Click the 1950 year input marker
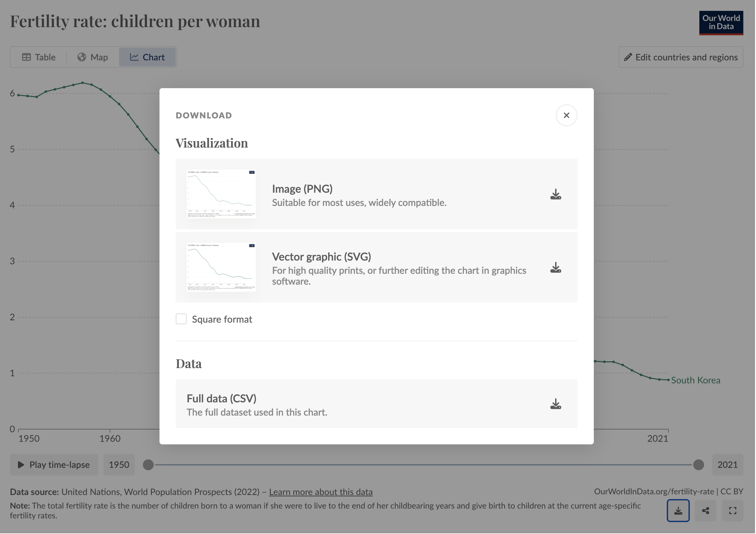756x534 pixels. tap(118, 465)
